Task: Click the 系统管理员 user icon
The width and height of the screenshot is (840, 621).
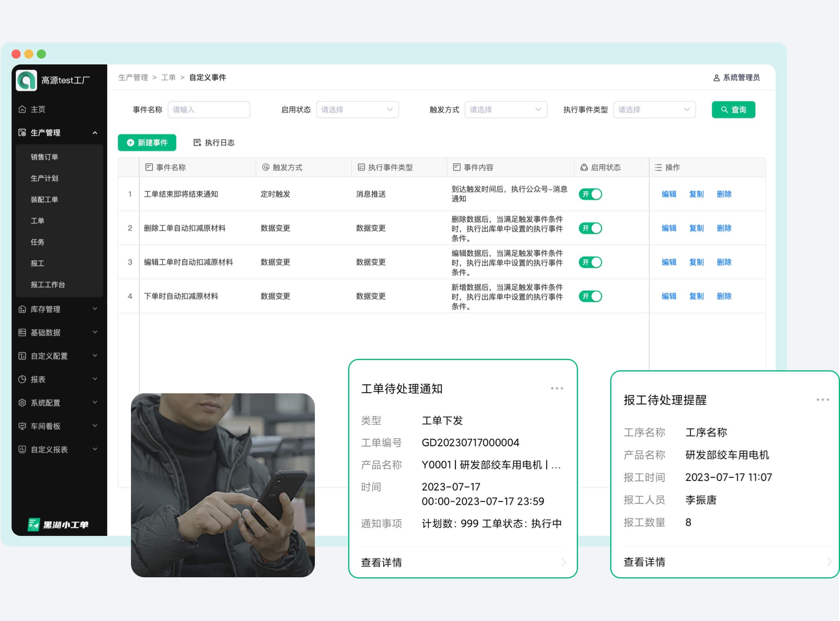Action: 716,77
